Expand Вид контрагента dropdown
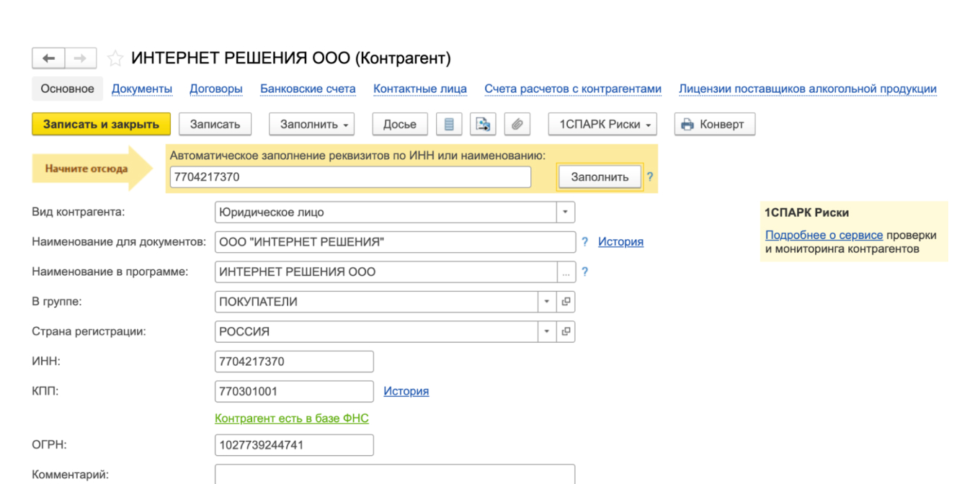980x484 pixels. 566,212
